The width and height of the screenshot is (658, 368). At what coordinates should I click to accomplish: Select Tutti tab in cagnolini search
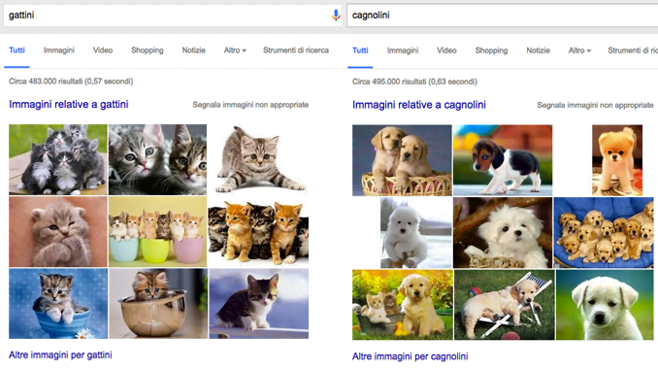360,50
